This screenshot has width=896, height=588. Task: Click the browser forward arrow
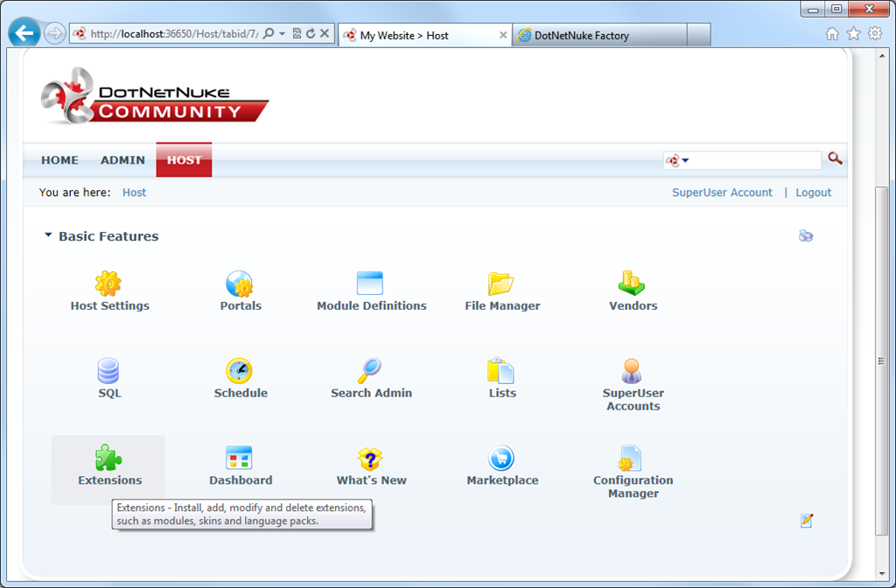click(55, 34)
